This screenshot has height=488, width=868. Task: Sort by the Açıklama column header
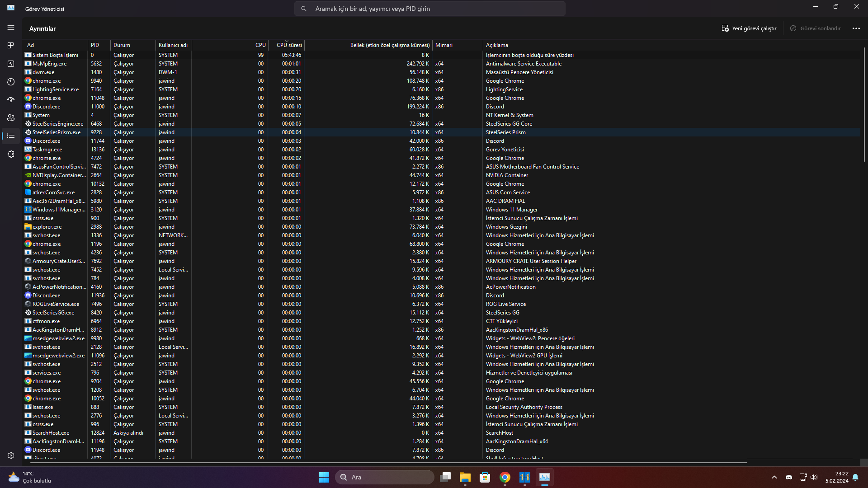click(671, 45)
